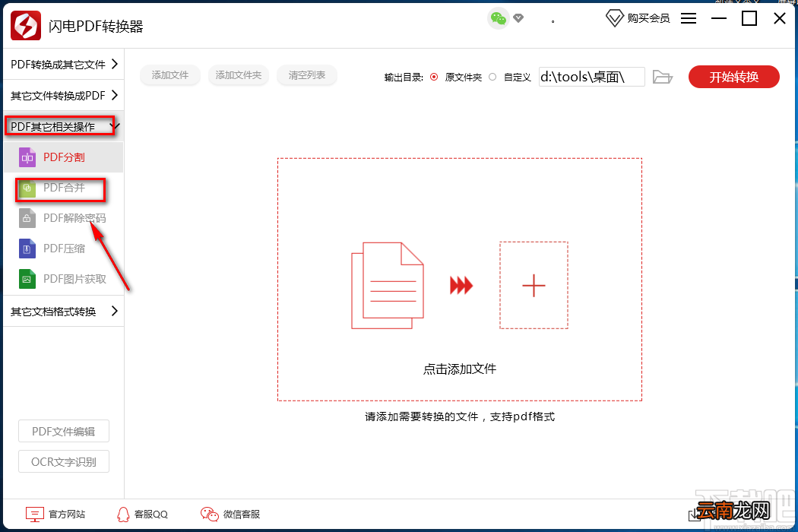This screenshot has height=532, width=798.
Task: Click the output directory path field
Action: tap(592, 77)
